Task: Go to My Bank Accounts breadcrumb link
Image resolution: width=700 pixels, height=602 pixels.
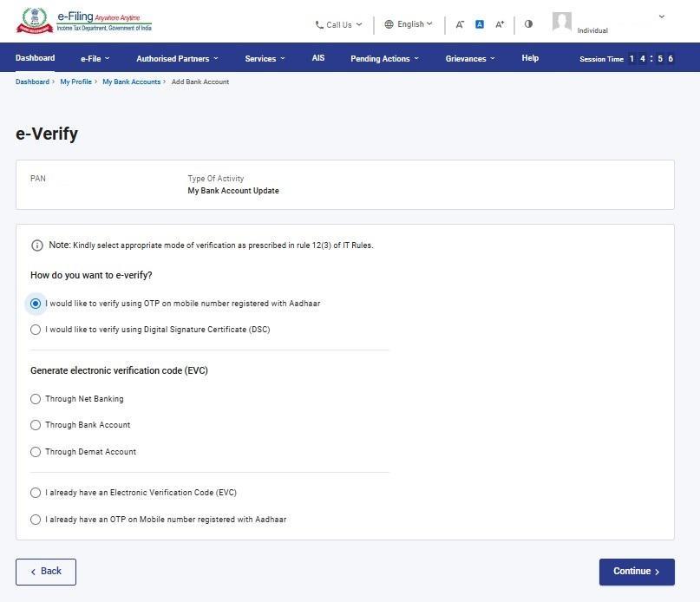Action: pos(131,82)
